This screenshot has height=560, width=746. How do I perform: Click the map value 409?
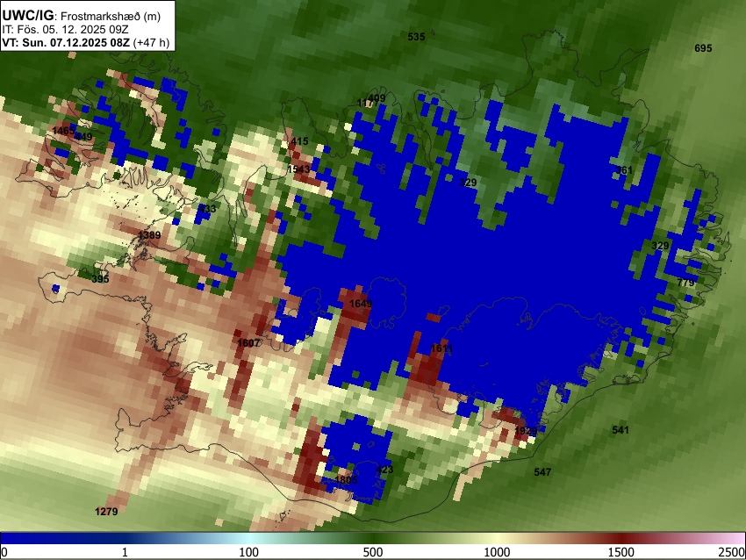[x=377, y=98]
